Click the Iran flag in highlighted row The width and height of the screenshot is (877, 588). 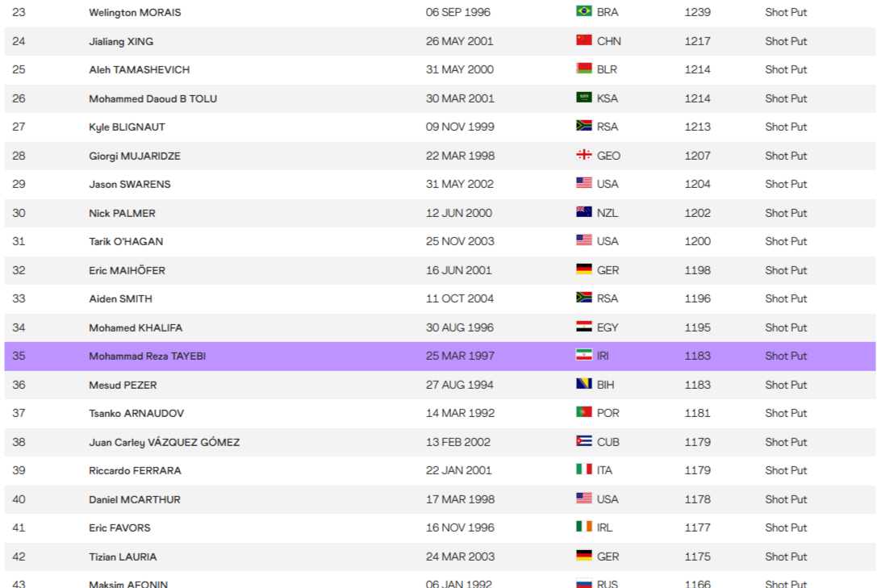click(x=583, y=356)
